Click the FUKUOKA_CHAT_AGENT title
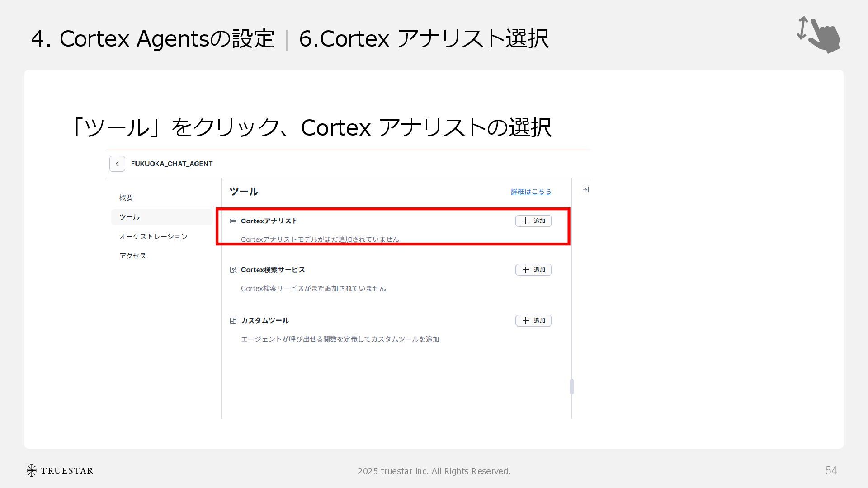The width and height of the screenshot is (868, 488). (172, 164)
